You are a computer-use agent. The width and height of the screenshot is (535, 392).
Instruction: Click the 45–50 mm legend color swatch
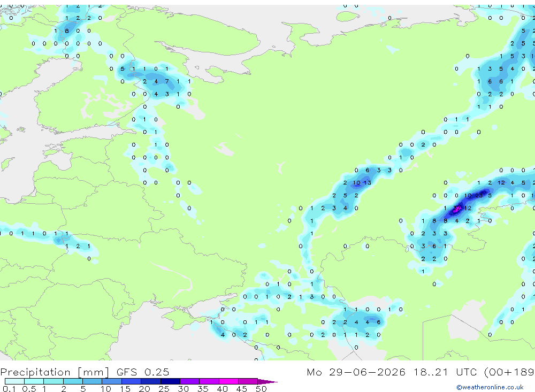pos(248,381)
